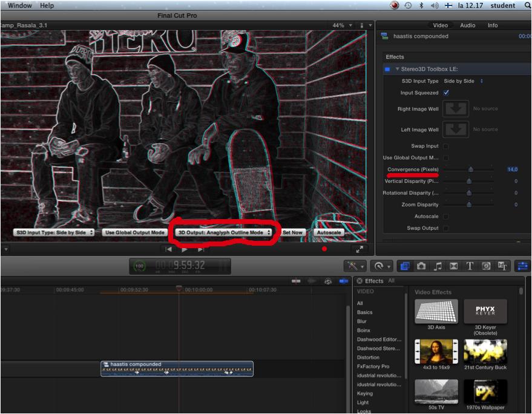532x414 pixels.
Task: Click the background tasks percentage indicator
Action: point(139,266)
